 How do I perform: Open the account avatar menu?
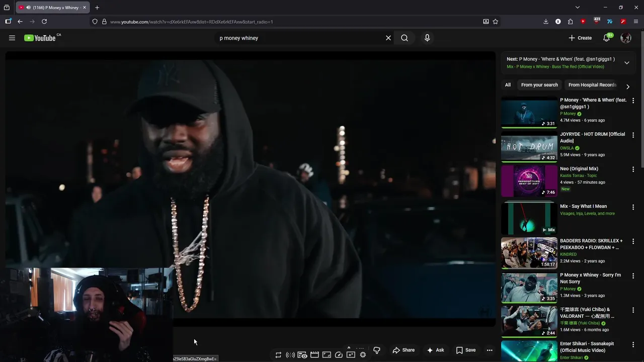(626, 38)
